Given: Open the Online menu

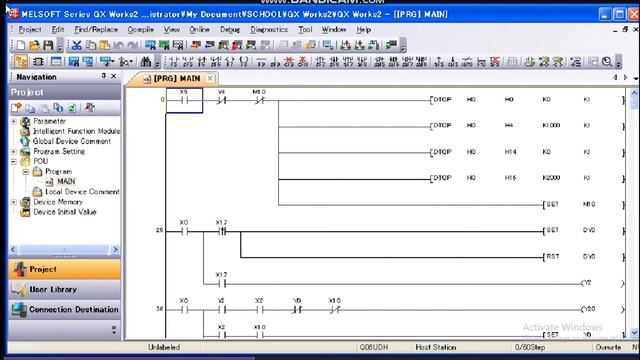Looking at the screenshot, I should (x=199, y=29).
